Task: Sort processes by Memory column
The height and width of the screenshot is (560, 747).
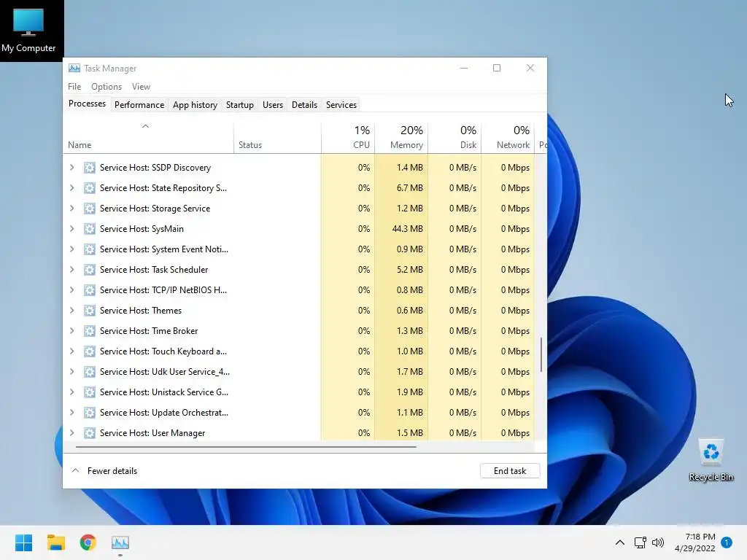Action: (x=401, y=138)
